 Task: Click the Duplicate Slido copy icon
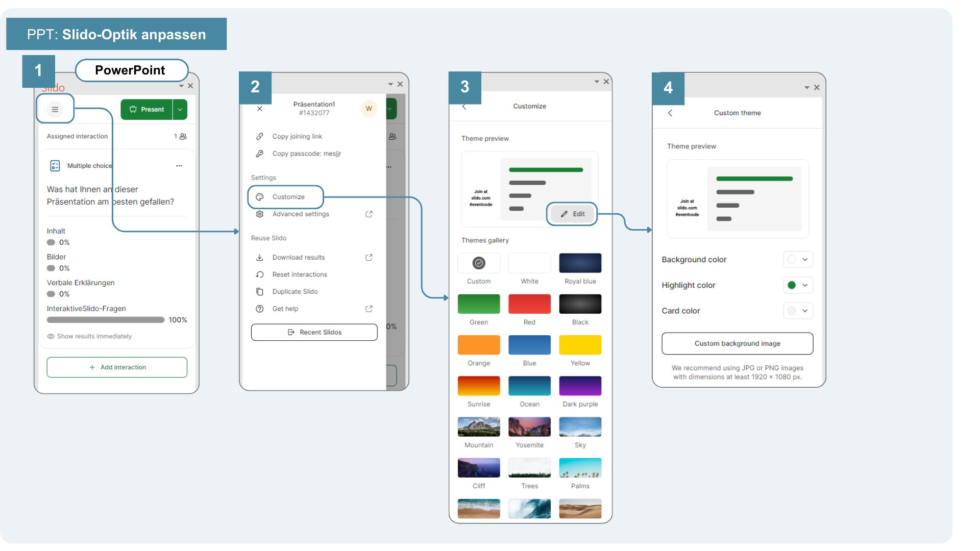pos(260,292)
